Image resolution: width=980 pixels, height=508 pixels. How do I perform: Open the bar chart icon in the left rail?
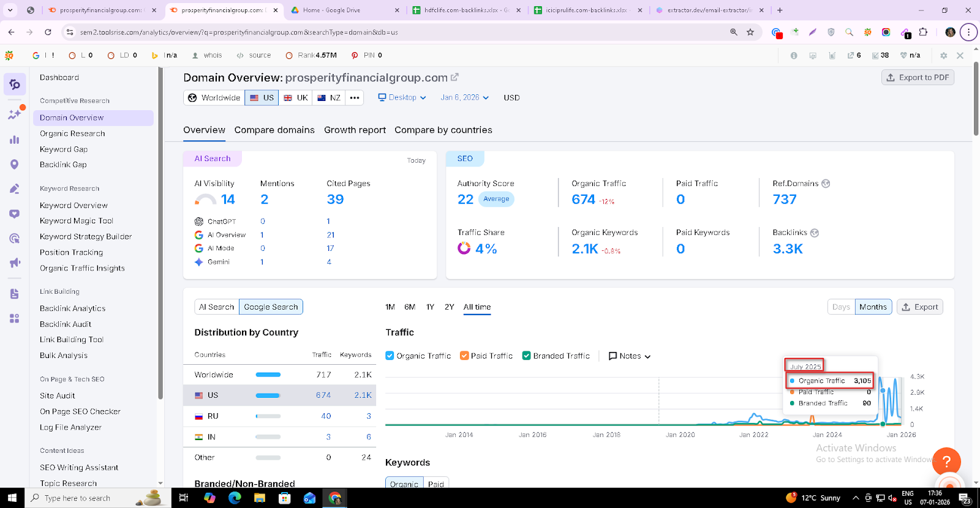(15, 140)
